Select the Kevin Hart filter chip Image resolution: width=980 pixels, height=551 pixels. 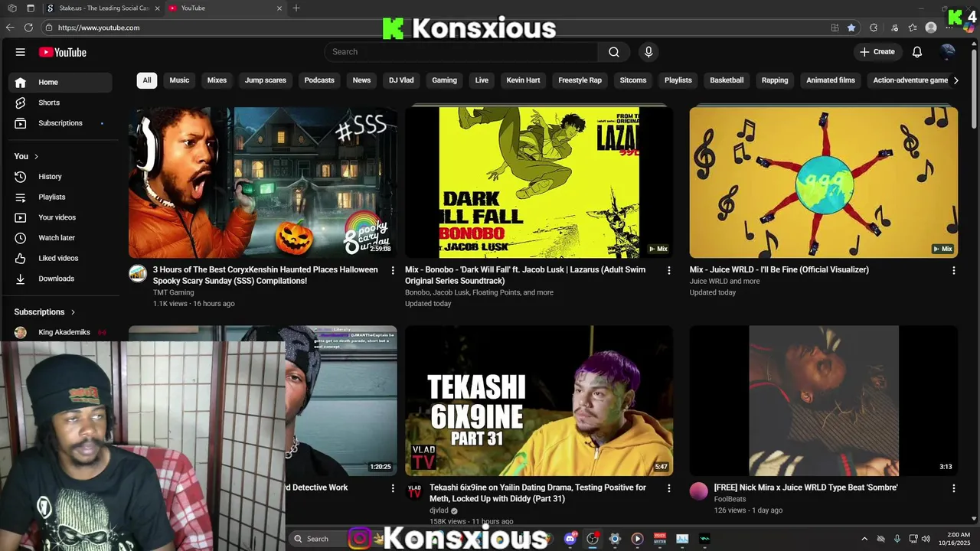523,80
